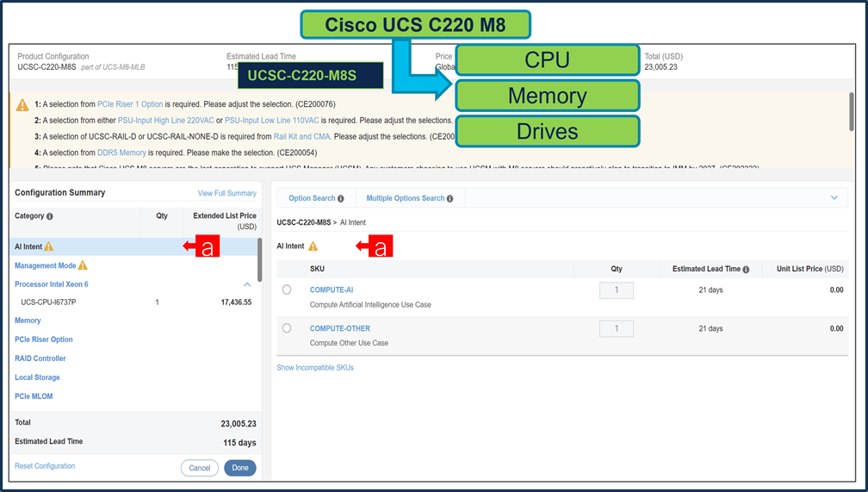Click the info icon beside Multiple Options Search
The height and width of the screenshot is (492, 868).
[449, 198]
